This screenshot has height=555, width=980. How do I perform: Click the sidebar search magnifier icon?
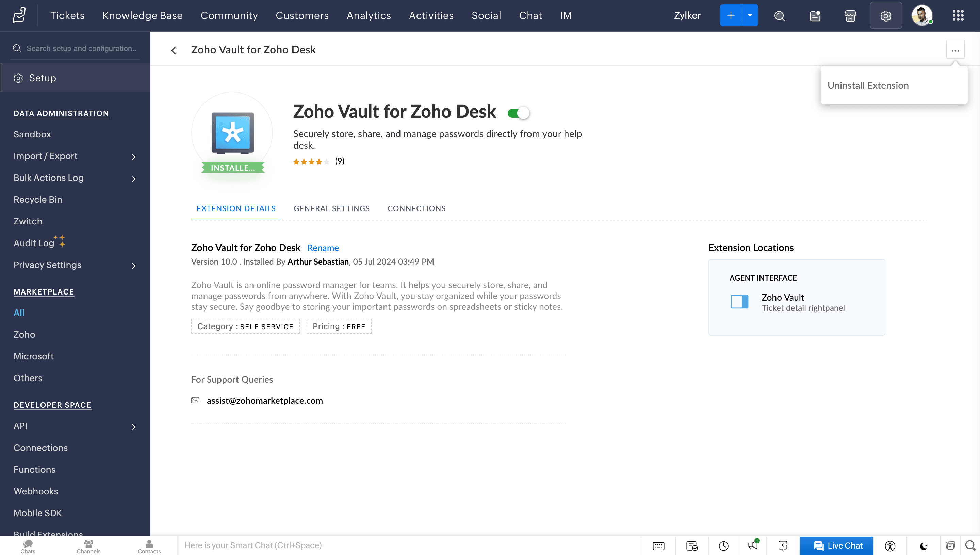pyautogui.click(x=17, y=48)
